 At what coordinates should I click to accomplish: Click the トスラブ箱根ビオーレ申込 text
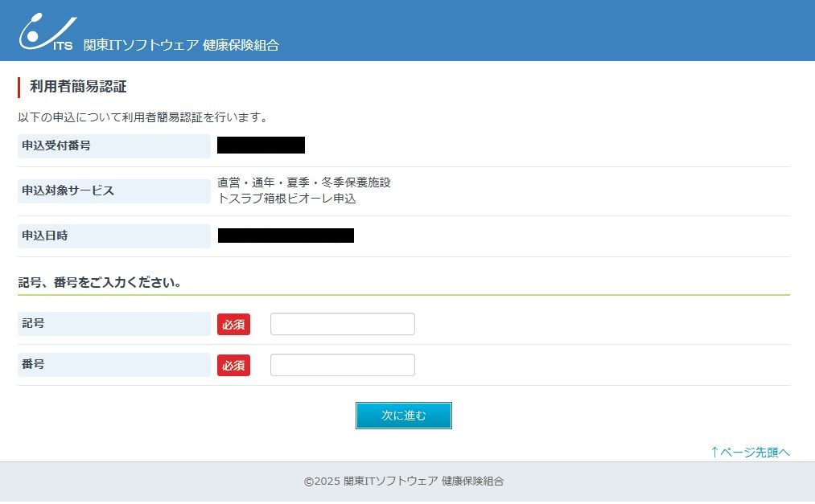[x=287, y=199]
